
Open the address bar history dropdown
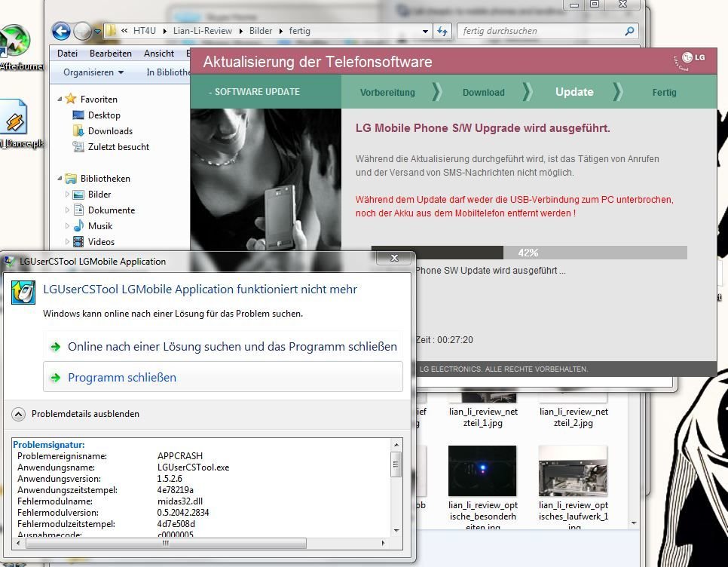pos(425,31)
